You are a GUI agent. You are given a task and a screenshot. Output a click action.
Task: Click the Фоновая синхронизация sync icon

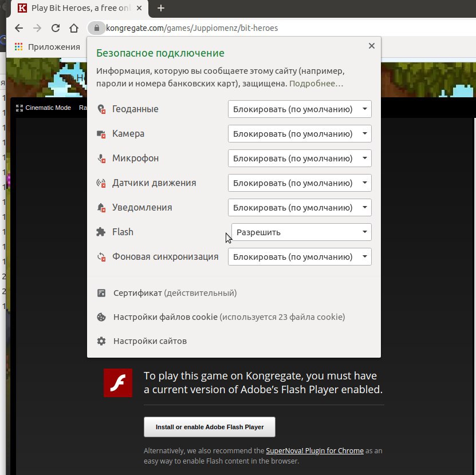[101, 257]
